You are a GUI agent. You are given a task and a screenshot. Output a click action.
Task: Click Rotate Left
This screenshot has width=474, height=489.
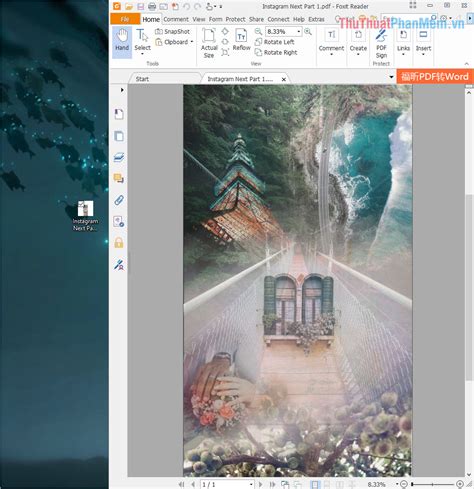[275, 42]
